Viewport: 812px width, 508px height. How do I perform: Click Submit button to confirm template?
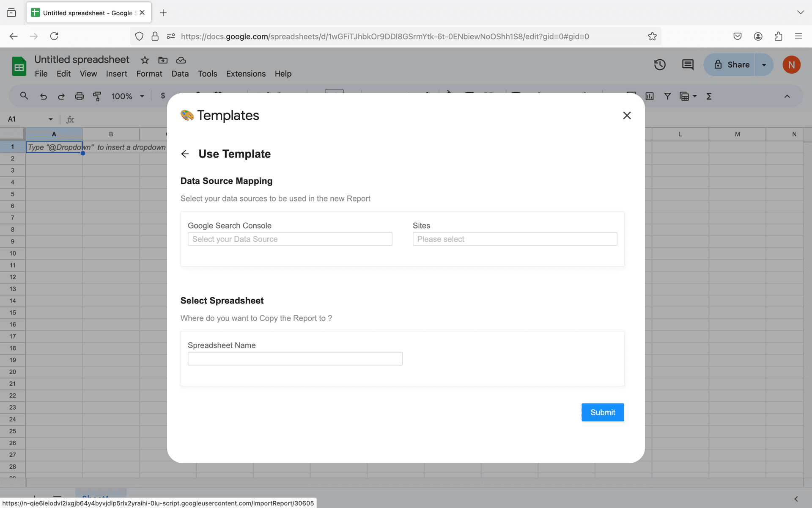coord(603,412)
